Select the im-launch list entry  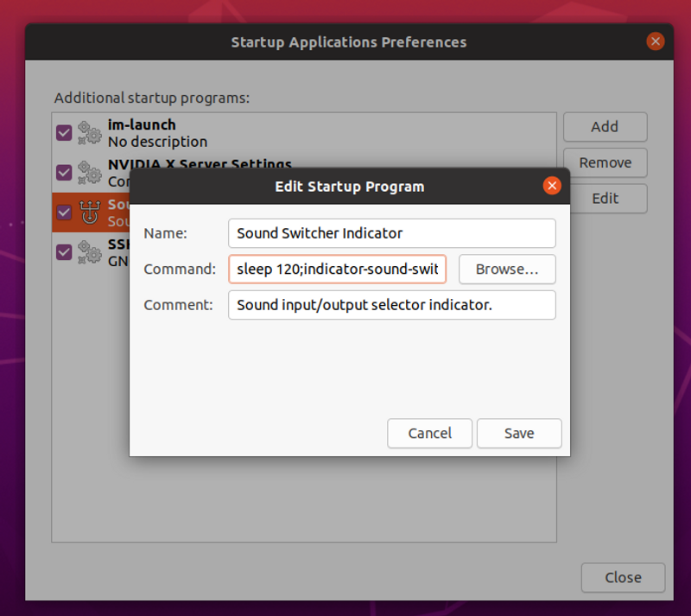304,133
